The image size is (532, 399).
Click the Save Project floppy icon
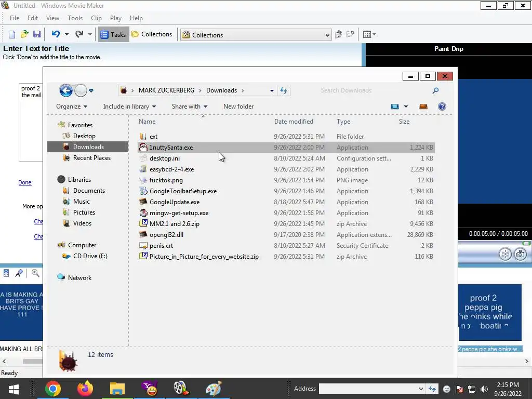pyautogui.click(x=37, y=34)
